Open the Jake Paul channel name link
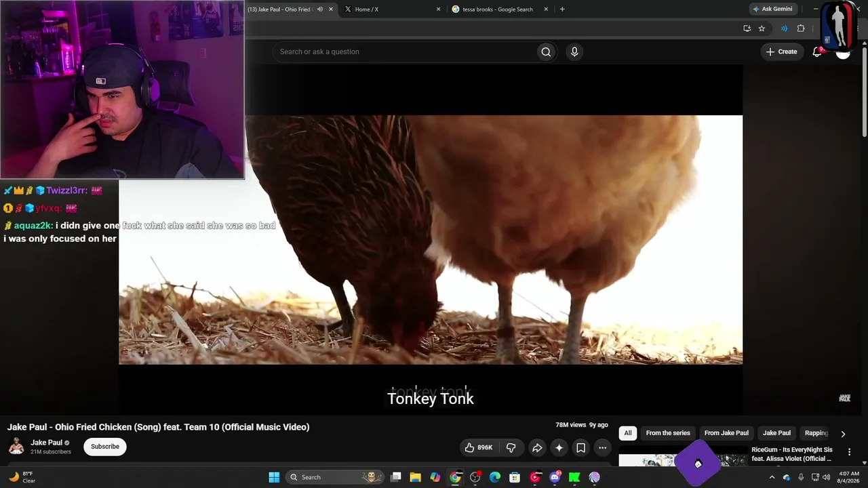 46,443
